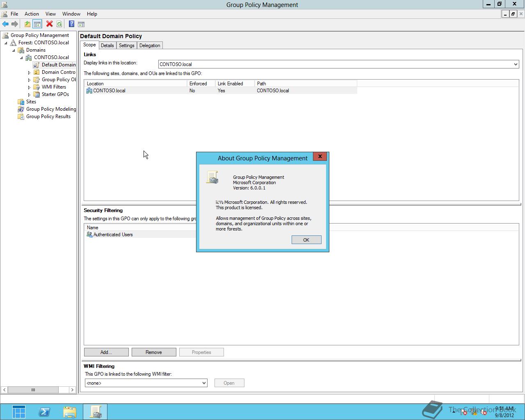Image resolution: width=525 pixels, height=420 pixels.
Task: Expand the Domain Controllers node
Action: (29, 73)
